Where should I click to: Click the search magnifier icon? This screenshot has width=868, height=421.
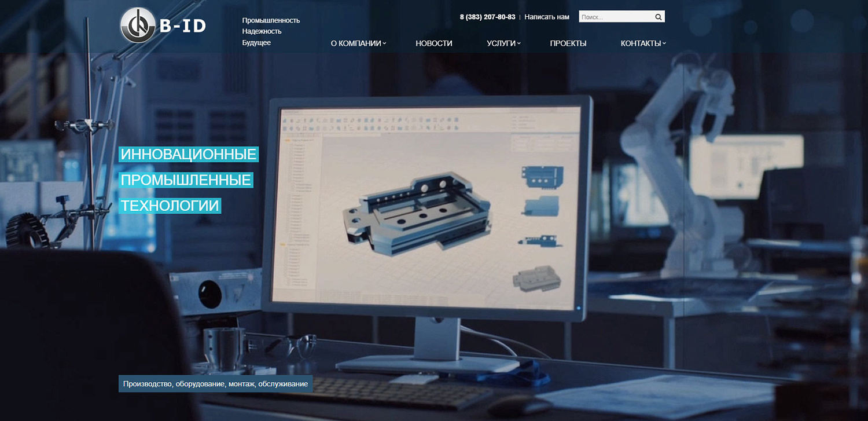(x=658, y=17)
